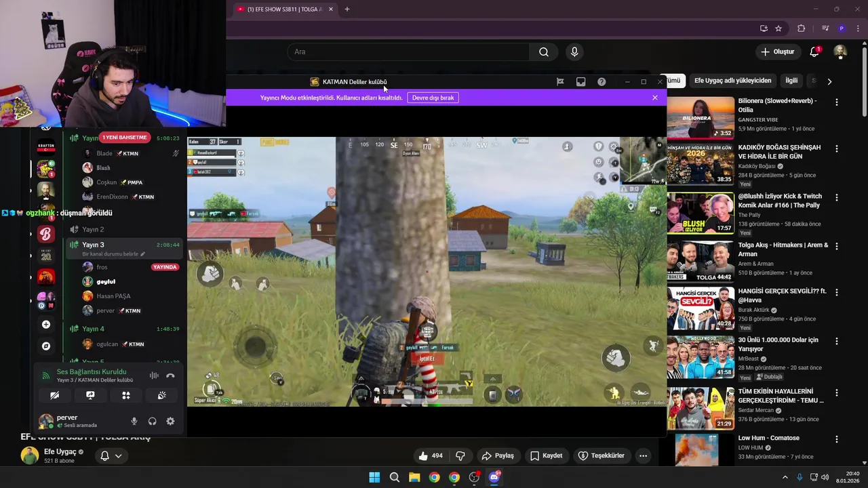
Task: Click the Oluştur create button
Action: [777, 52]
